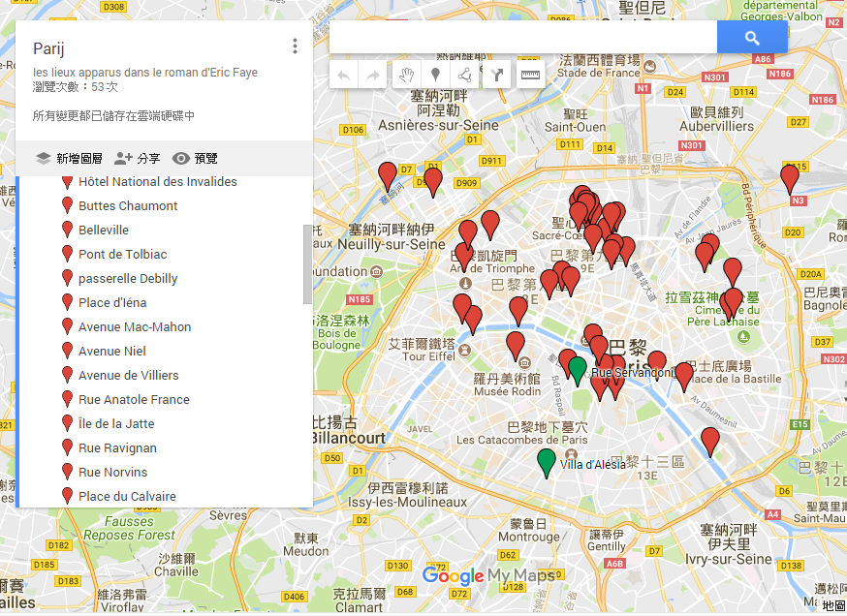Select the draw line tool
This screenshot has width=847, height=616.
pyautogui.click(x=466, y=75)
